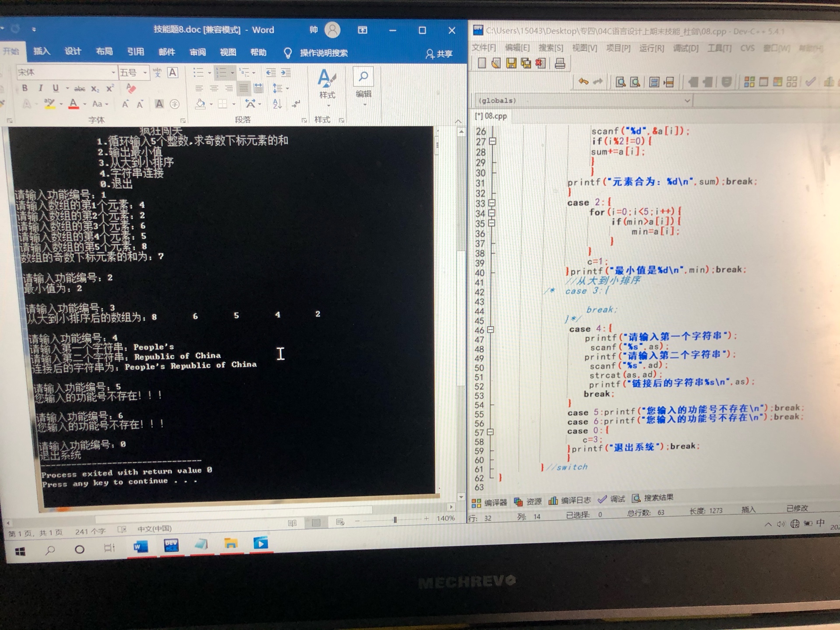
Task: Toggle Italic formatting in Word ribbon
Action: (x=40, y=88)
